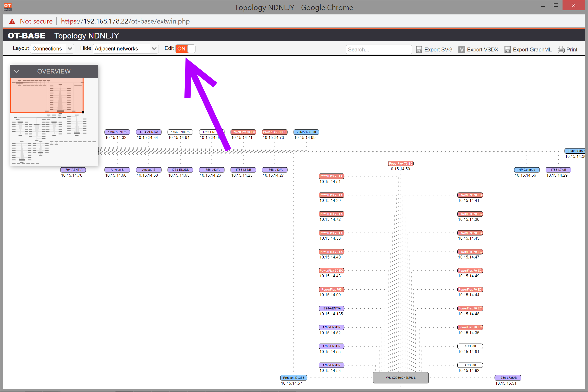Select the ACS880 node at 10.15.14.92
Image resolution: width=588 pixels, height=392 pixels.
tap(470, 365)
